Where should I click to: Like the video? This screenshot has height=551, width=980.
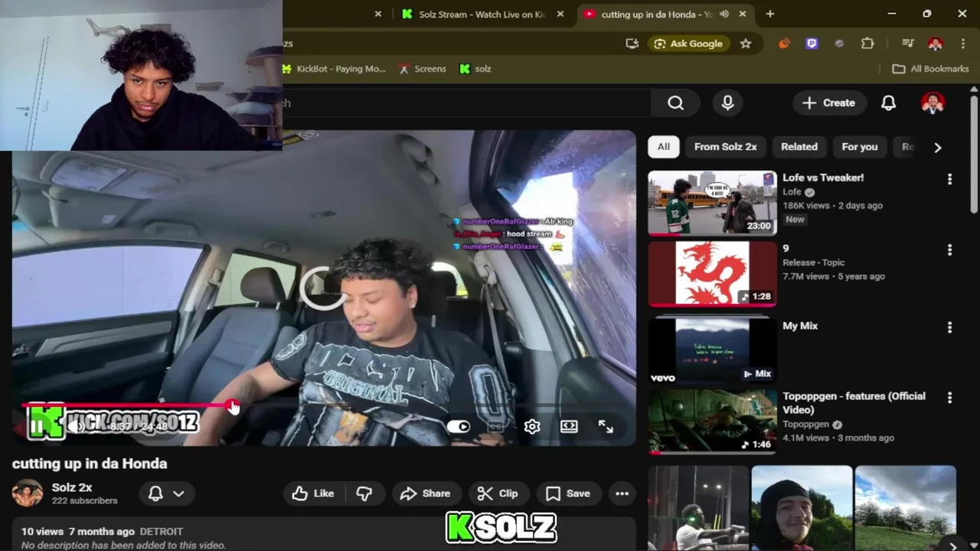pos(313,494)
